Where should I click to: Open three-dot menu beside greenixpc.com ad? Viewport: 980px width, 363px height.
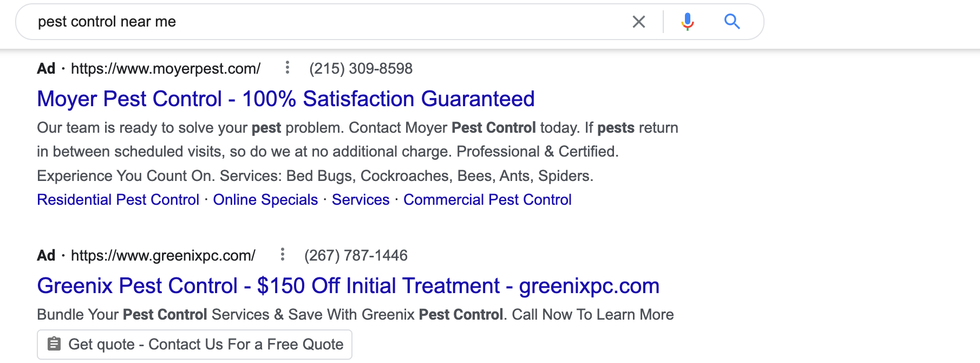coord(283,255)
